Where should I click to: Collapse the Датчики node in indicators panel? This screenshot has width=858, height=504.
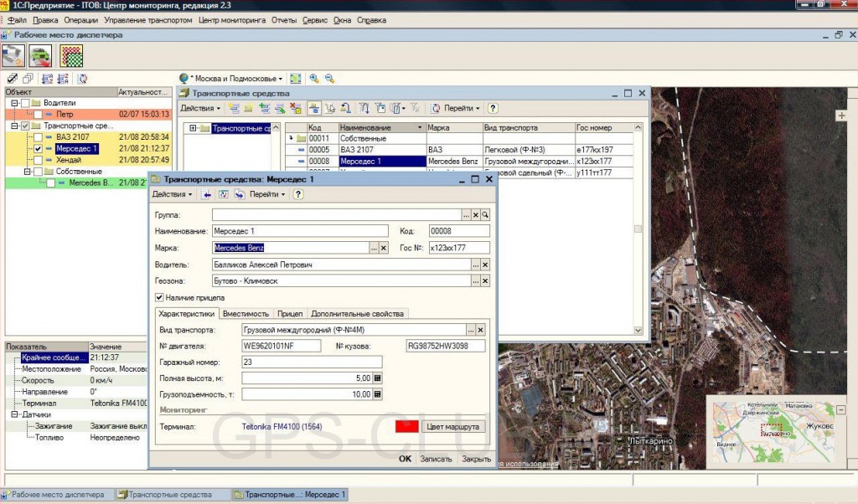15,414
